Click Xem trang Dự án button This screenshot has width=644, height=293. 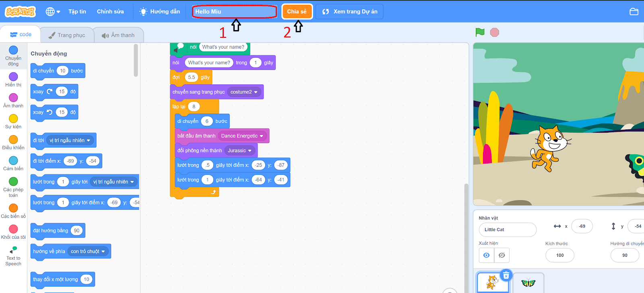pyautogui.click(x=349, y=12)
